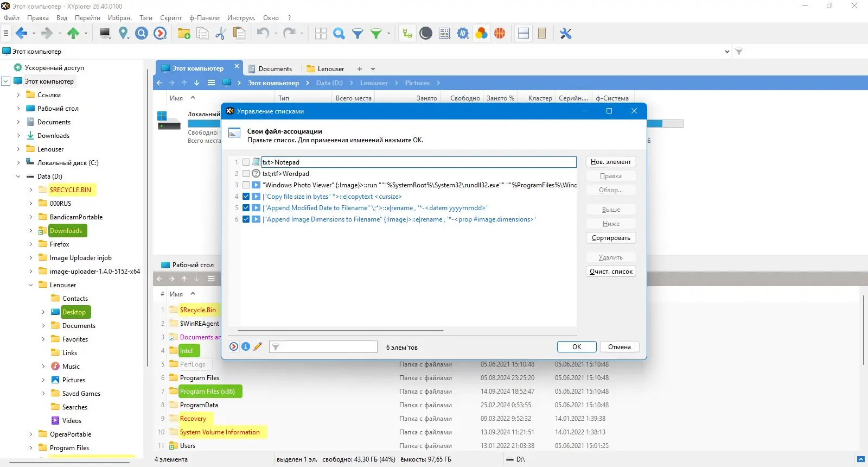Confirm the dialog with OK

pyautogui.click(x=577, y=347)
